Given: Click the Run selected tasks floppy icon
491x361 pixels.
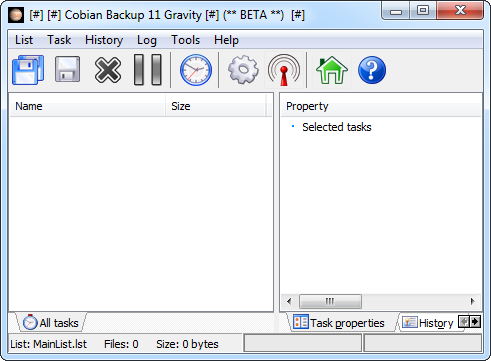Looking at the screenshot, I should (x=67, y=69).
